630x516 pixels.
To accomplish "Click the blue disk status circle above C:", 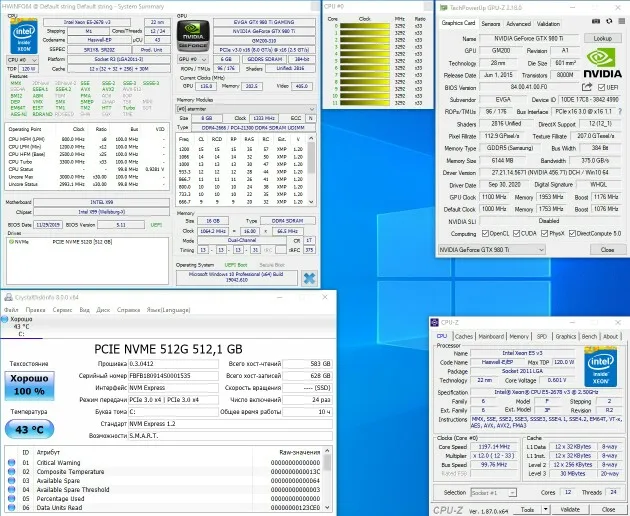I will pos(5,319).
